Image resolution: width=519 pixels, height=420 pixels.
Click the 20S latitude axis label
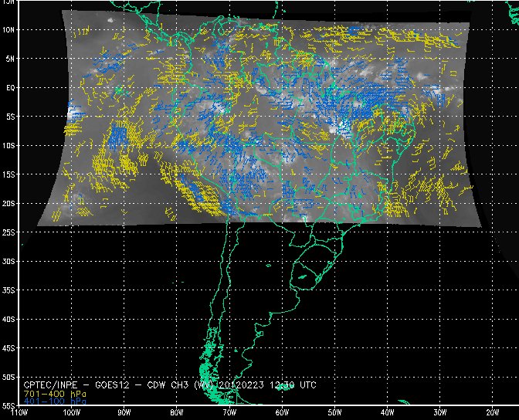[8, 204]
